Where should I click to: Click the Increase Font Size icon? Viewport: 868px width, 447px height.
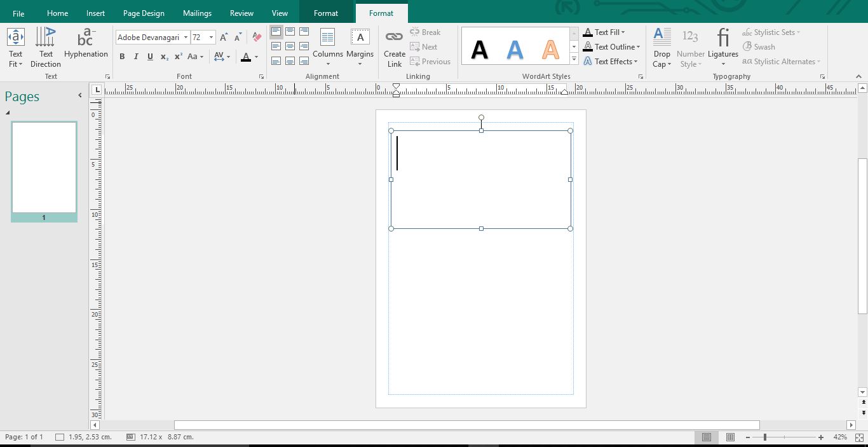coord(224,38)
